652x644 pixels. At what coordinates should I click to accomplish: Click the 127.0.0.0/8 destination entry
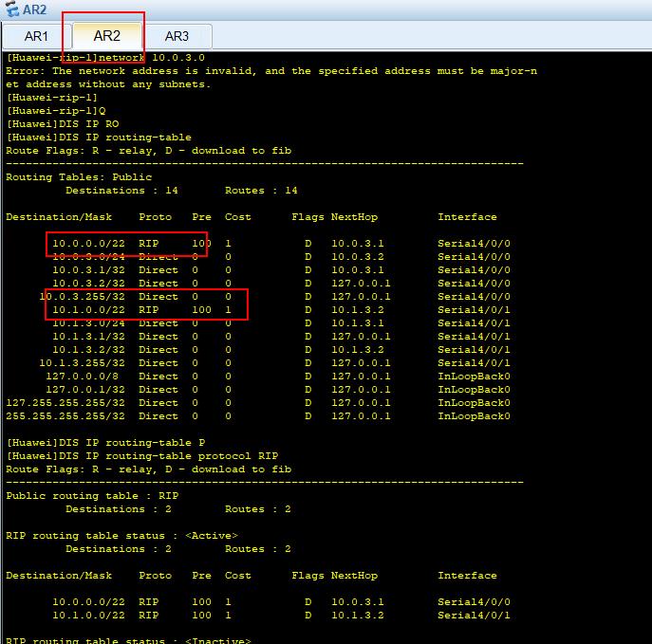(82, 377)
